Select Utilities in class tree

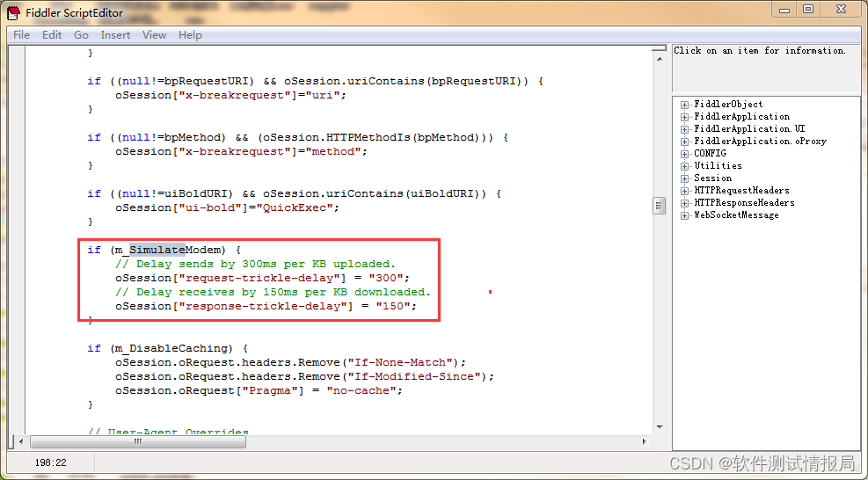point(718,165)
